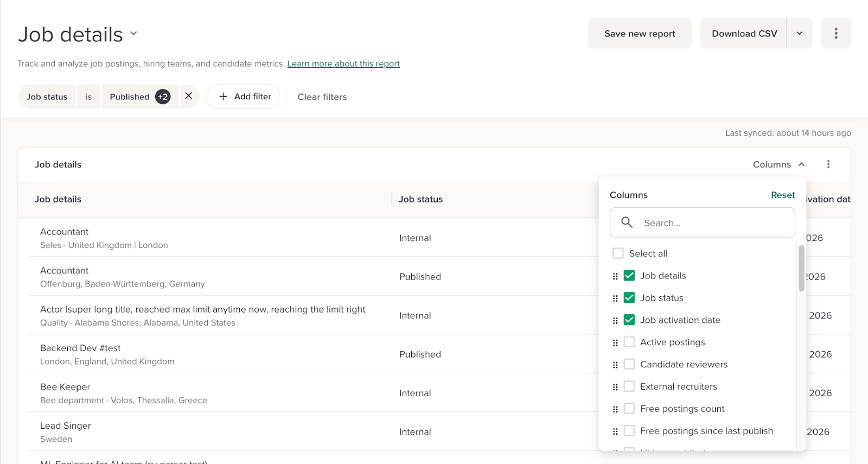Check the Select all checkbox

pos(618,253)
